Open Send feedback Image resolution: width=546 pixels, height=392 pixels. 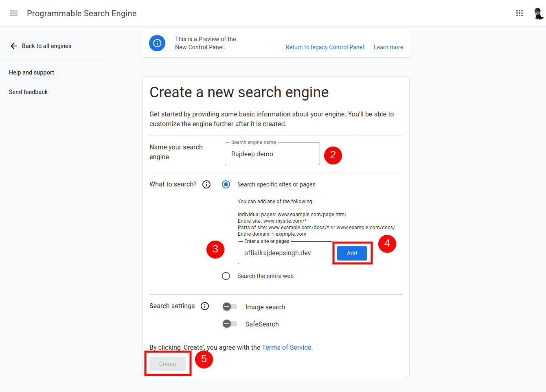click(x=28, y=92)
